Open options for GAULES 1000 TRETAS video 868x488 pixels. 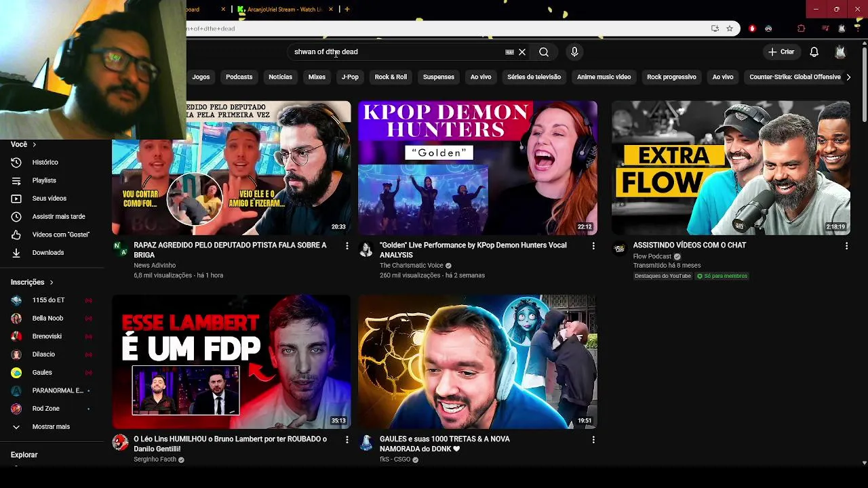click(x=593, y=440)
